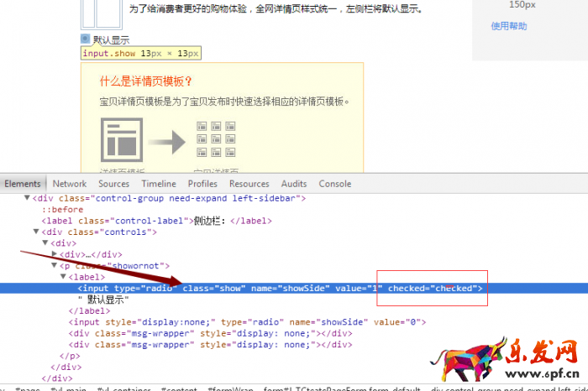Open the Profiles tab
The height and width of the screenshot is (391, 588).
pyautogui.click(x=203, y=184)
